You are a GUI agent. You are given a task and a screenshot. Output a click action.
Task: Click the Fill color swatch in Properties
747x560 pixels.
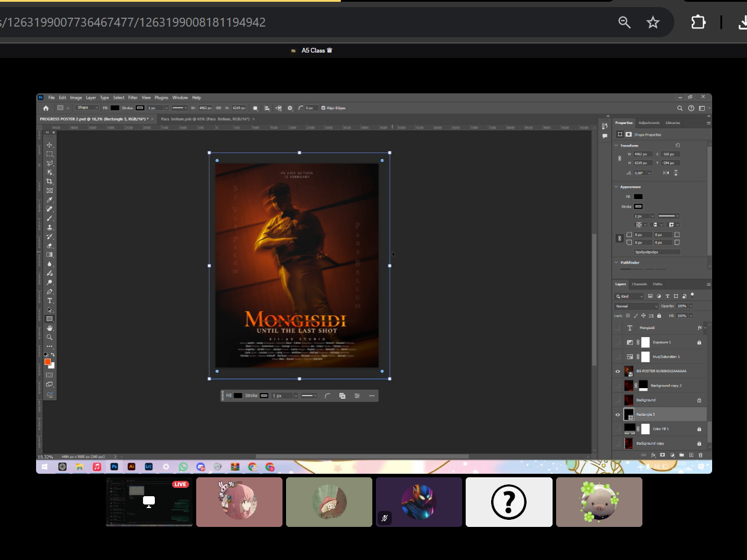638,197
